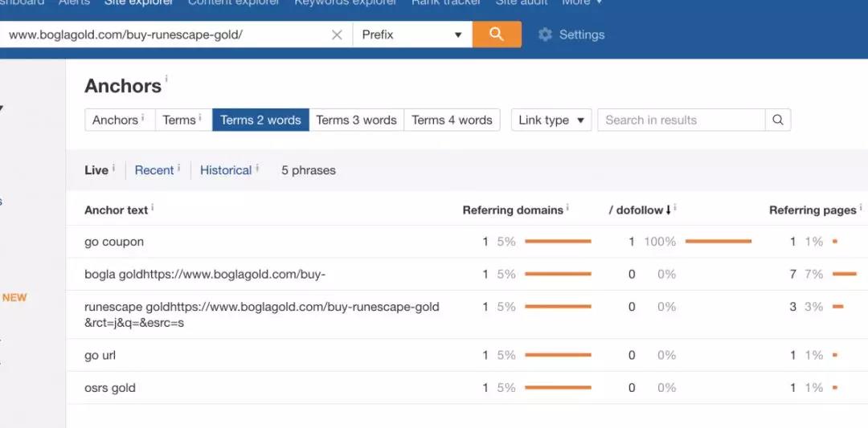The width and height of the screenshot is (868, 428).
Task: Open Settings via the gear icon
Action: tap(546, 35)
